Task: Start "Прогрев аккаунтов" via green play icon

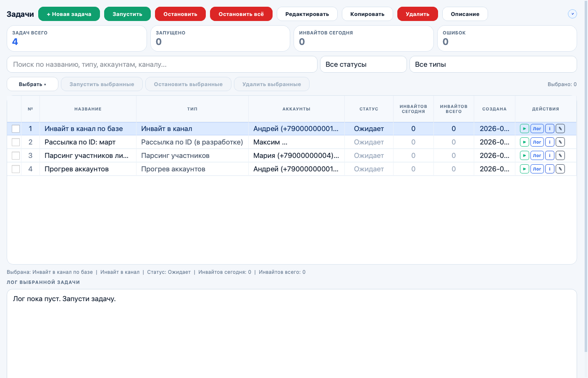Action: (524, 169)
